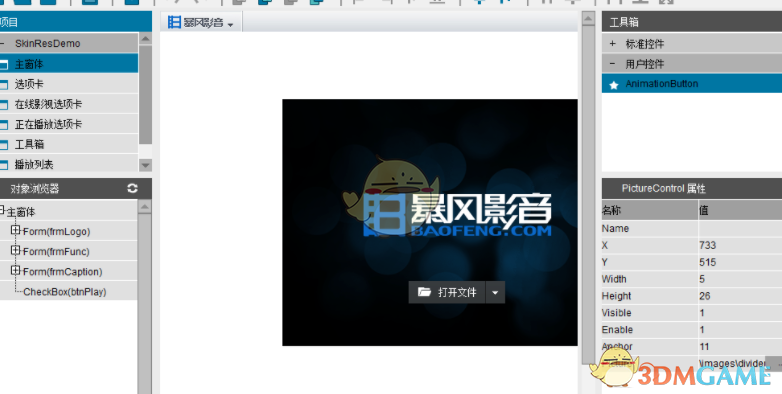Viewport: 782px width, 394px height.
Task: Select AnimationButton control in toolbox
Action: [692, 83]
